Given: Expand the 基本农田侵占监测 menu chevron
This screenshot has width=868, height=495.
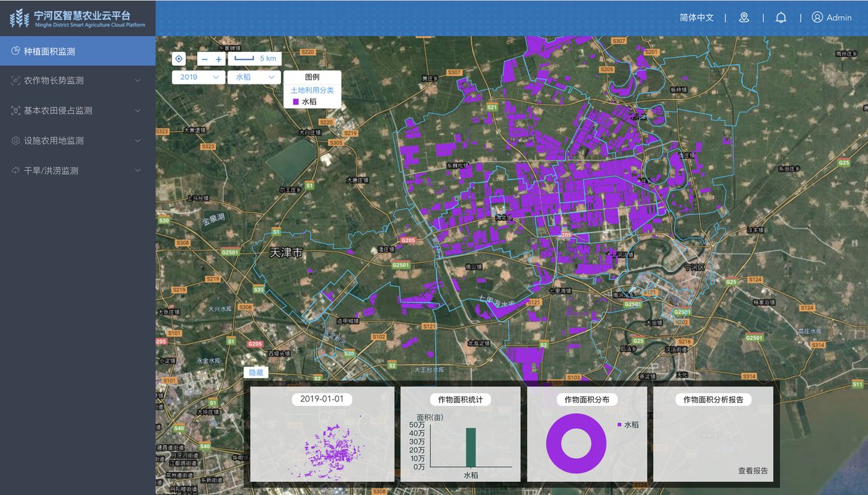Looking at the screenshot, I should click(x=138, y=110).
